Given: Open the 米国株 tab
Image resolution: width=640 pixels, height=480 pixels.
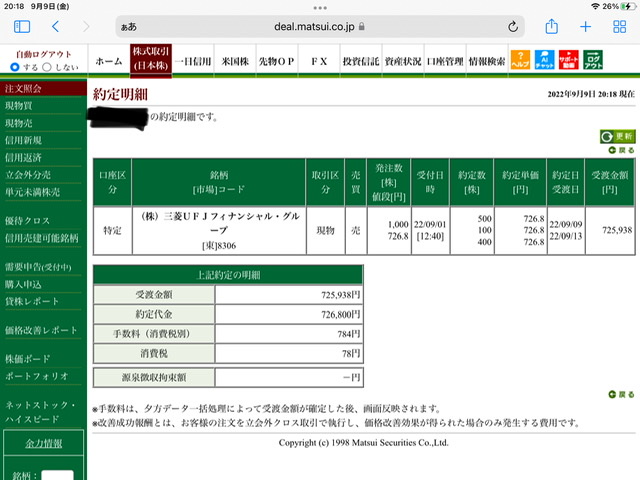Looking at the screenshot, I should [x=235, y=61].
